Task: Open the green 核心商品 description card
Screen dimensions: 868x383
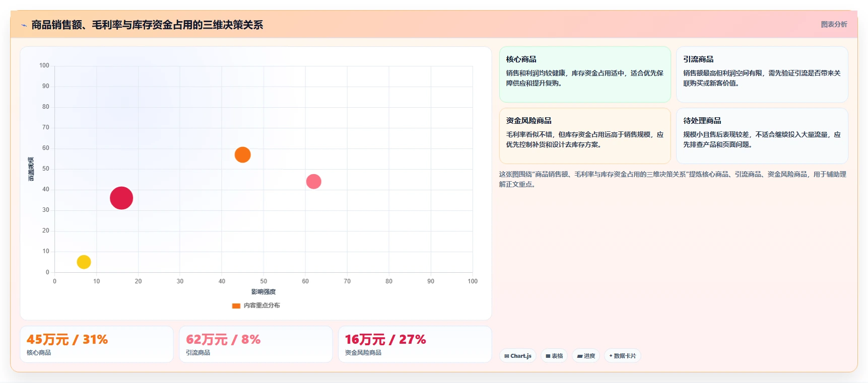Action: tap(585, 74)
